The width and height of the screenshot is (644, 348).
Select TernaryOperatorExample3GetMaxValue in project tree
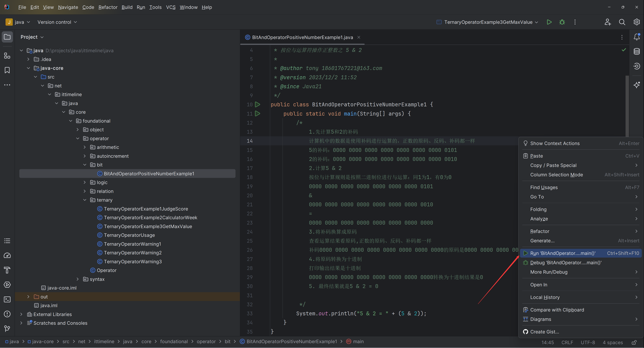coord(148,226)
